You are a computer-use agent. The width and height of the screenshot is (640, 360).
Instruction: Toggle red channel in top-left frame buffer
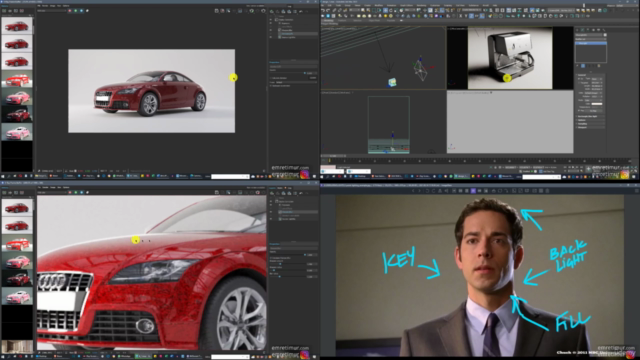pos(70,11)
